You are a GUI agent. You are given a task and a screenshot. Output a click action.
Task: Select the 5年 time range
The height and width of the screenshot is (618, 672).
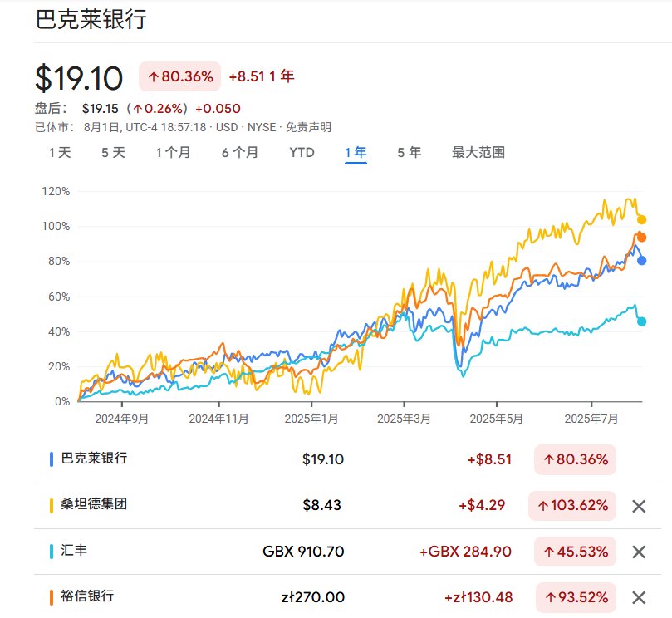pyautogui.click(x=408, y=153)
